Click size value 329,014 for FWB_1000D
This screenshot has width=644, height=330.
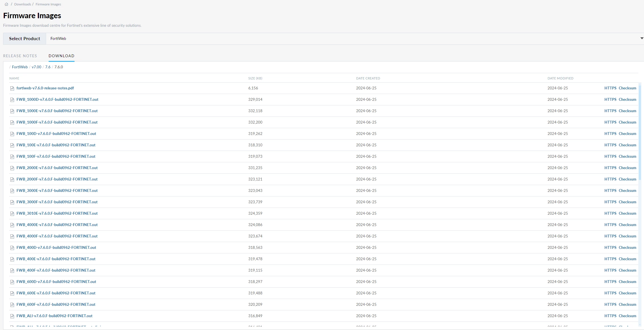point(255,99)
